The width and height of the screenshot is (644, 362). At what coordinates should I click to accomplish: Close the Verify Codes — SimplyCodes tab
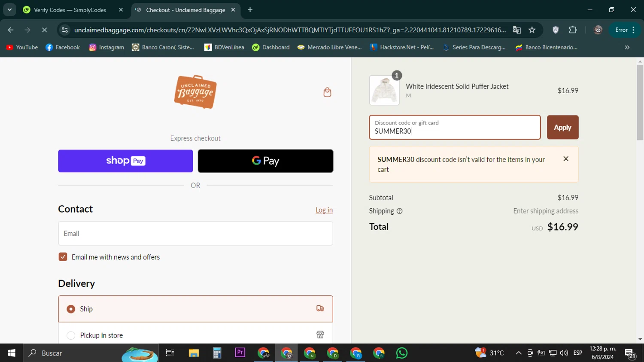[121, 10]
